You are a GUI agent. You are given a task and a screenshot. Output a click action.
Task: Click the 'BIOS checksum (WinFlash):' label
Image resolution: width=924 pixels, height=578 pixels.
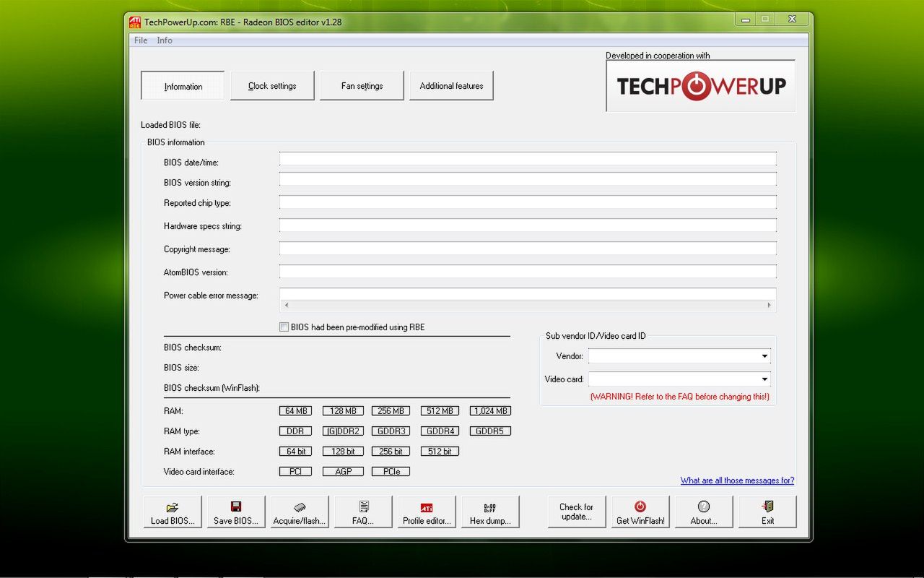212,388
